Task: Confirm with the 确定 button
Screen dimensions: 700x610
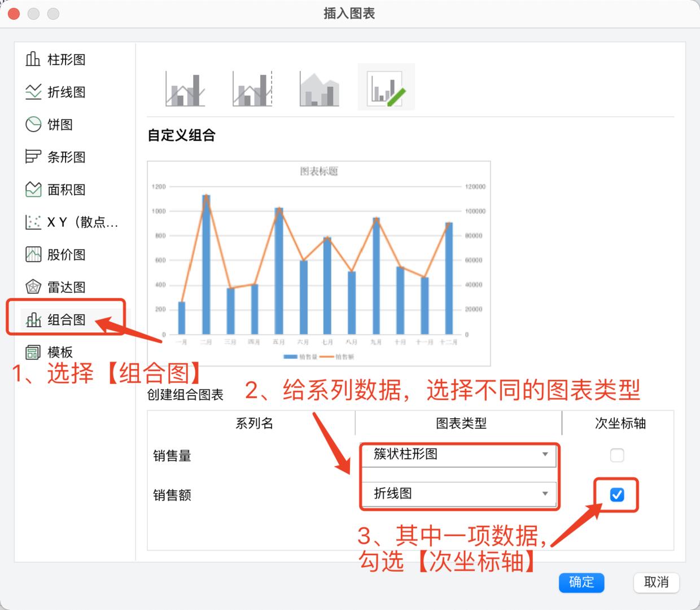Action: click(581, 583)
